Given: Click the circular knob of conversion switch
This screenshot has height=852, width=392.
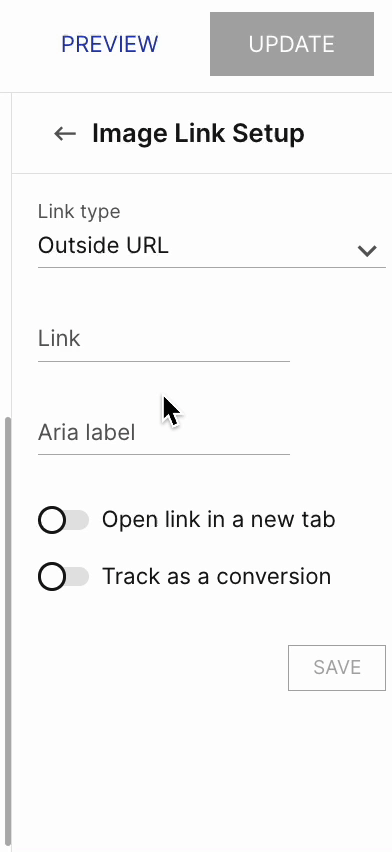Looking at the screenshot, I should click(x=52, y=577).
